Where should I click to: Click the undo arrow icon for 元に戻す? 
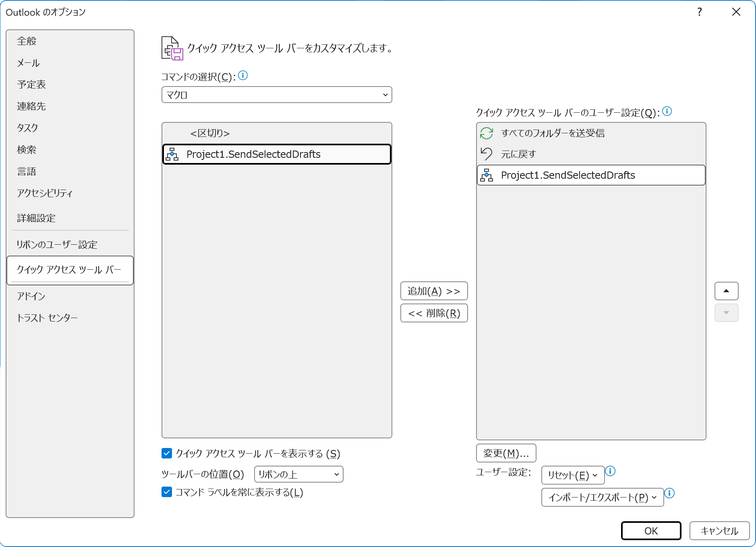click(487, 154)
